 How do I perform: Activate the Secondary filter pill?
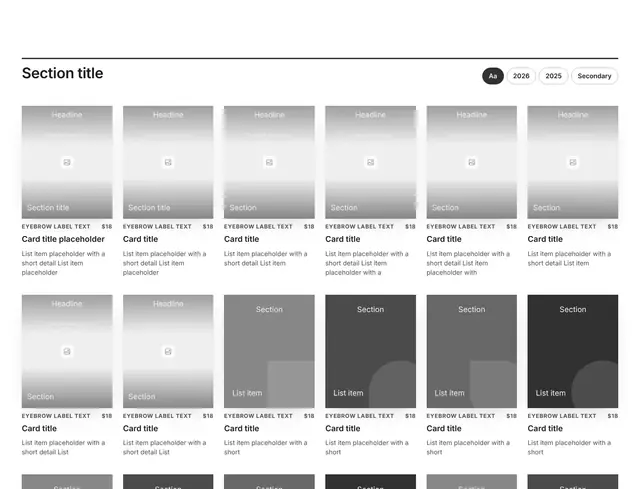tap(594, 76)
